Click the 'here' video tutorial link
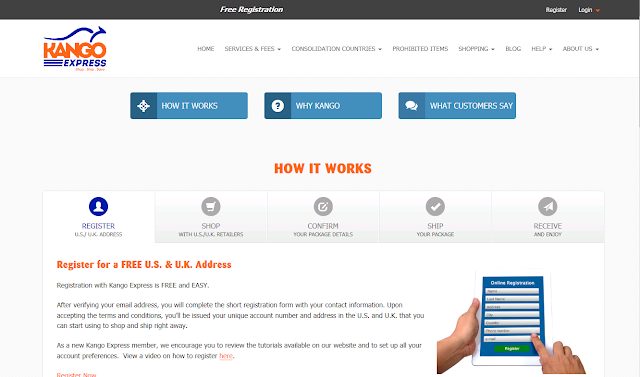This screenshot has width=640, height=377. (x=226, y=356)
